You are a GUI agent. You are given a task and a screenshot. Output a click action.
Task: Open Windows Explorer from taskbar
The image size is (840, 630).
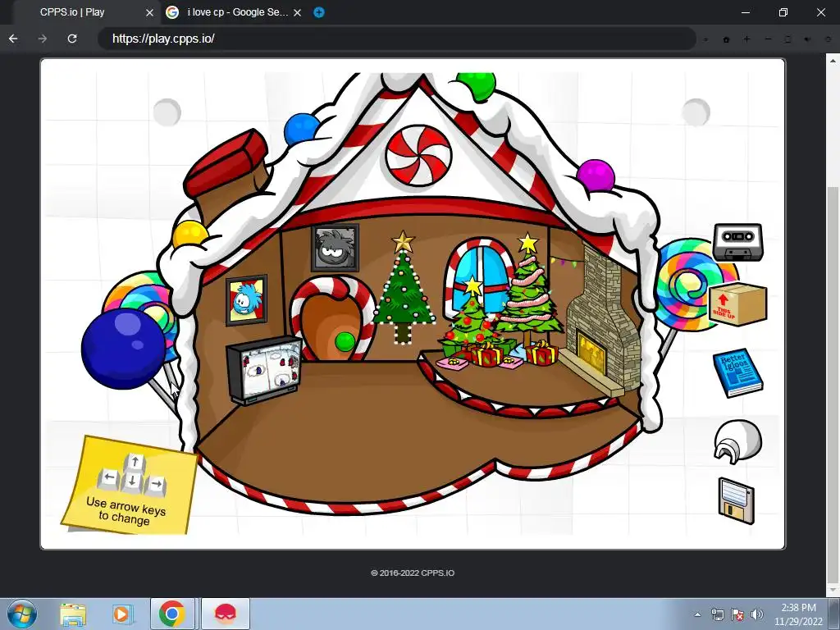tap(73, 614)
